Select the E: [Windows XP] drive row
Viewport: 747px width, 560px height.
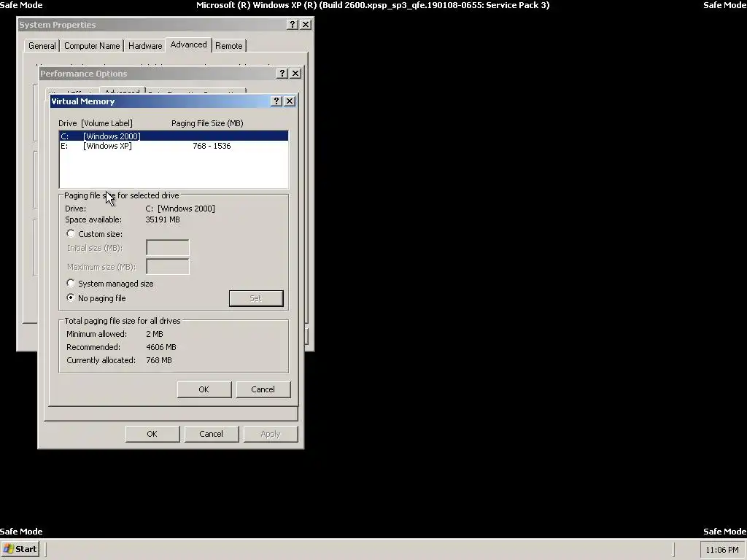coord(174,146)
